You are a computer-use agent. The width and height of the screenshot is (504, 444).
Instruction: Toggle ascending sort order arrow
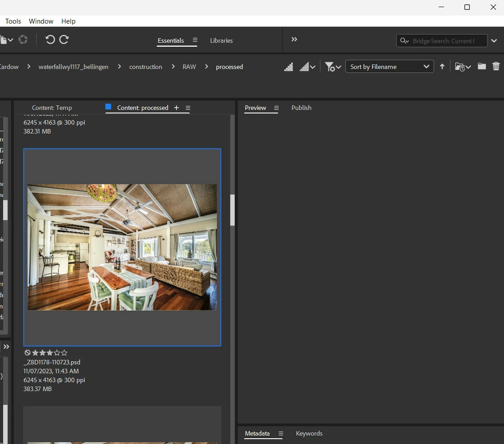click(442, 67)
